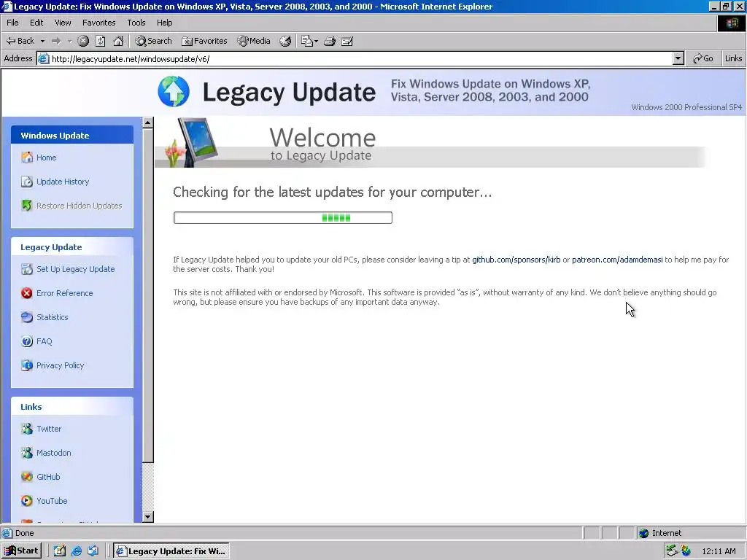Open the Tools menu
The image size is (747, 560).
click(x=136, y=23)
